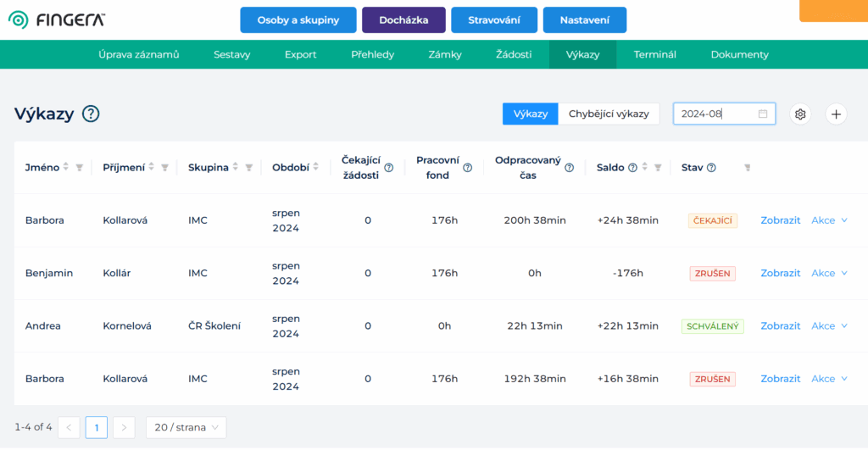The height and width of the screenshot is (450, 868).
Task: Filter the Stav column
Action: pyautogui.click(x=748, y=167)
